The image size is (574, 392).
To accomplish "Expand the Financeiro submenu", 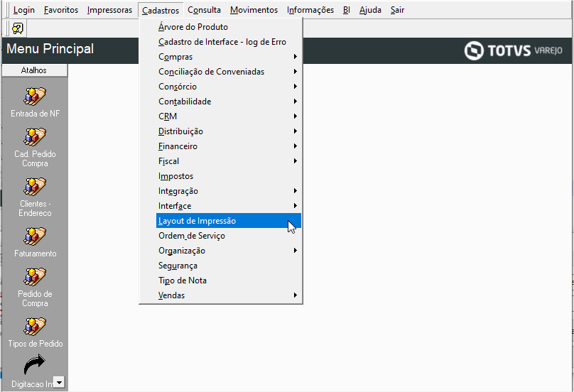I will point(229,146).
